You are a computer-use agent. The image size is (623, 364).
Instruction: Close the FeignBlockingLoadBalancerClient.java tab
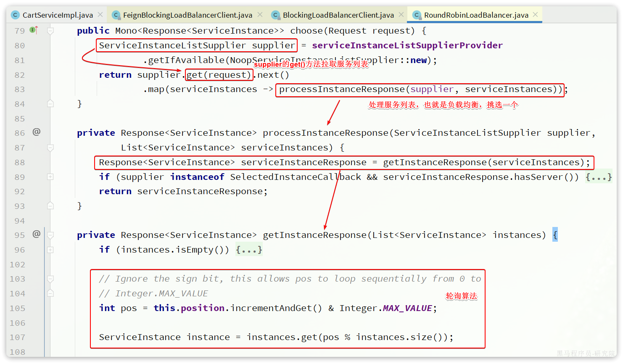(x=260, y=15)
